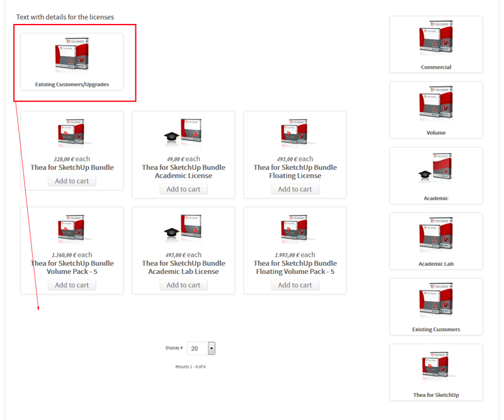Screen dimensions: 504x420
Task: Click the 1.995,00 € each price text
Action: point(295,255)
